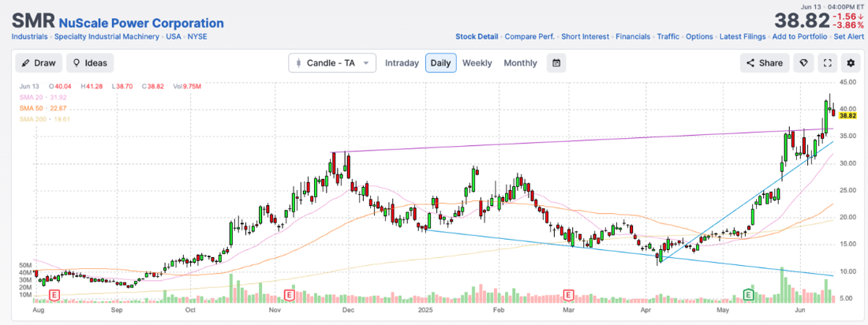Screen dimensions: 868x325
Task: Open the USA country link
Action: pos(174,36)
